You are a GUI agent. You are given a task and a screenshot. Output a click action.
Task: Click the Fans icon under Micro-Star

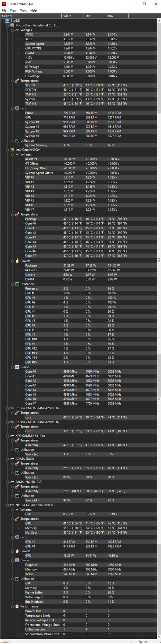tap(17, 108)
